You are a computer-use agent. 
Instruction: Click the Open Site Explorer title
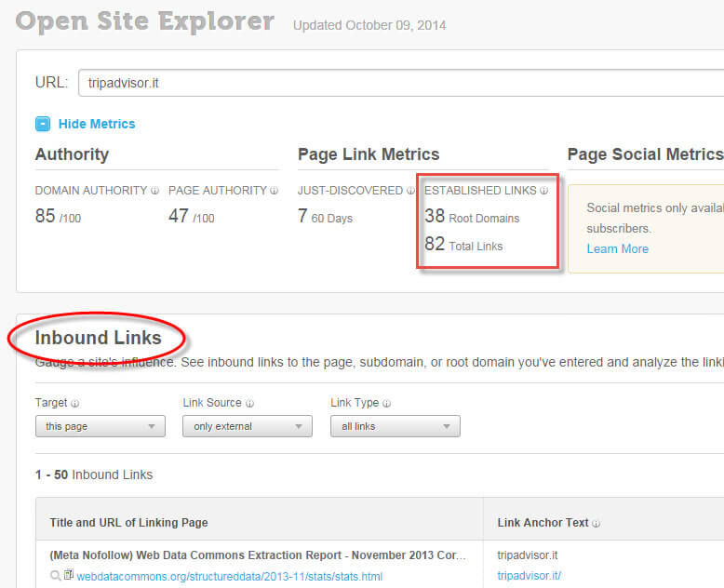[145, 21]
